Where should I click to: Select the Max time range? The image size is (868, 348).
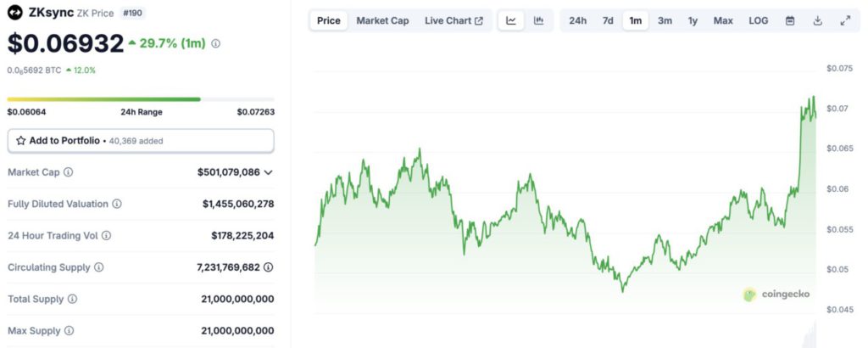[723, 20]
